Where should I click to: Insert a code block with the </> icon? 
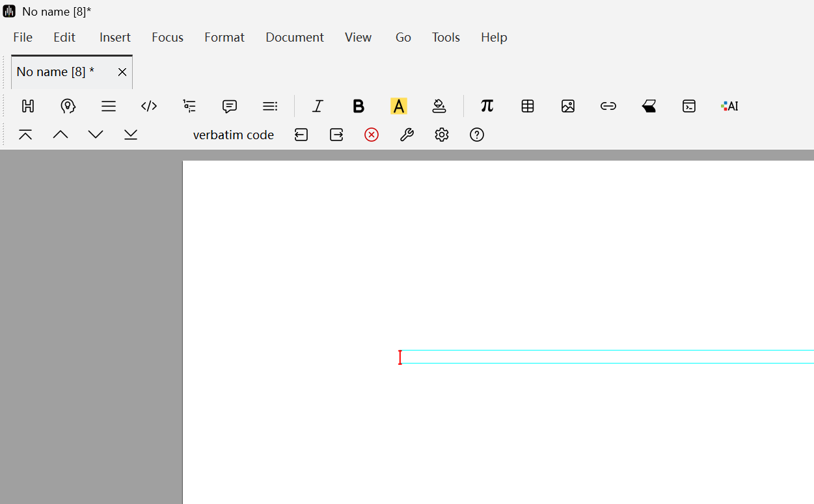[149, 106]
